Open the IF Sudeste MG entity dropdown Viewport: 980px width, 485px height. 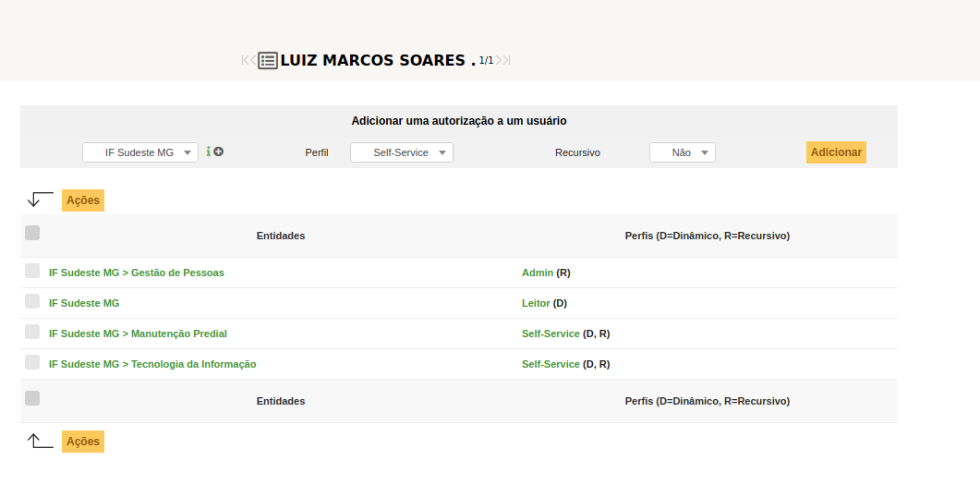point(140,152)
